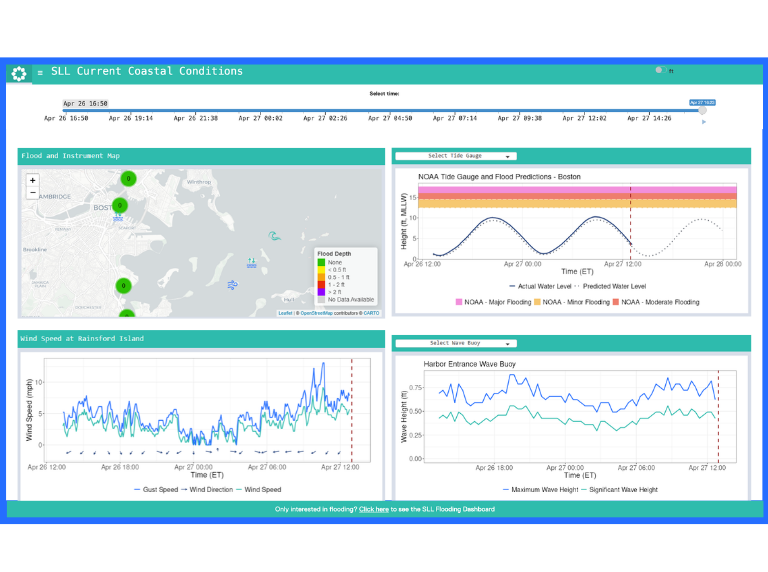The width and height of the screenshot is (768, 572).
Task: Click the wind sensor icon on map
Action: [233, 285]
